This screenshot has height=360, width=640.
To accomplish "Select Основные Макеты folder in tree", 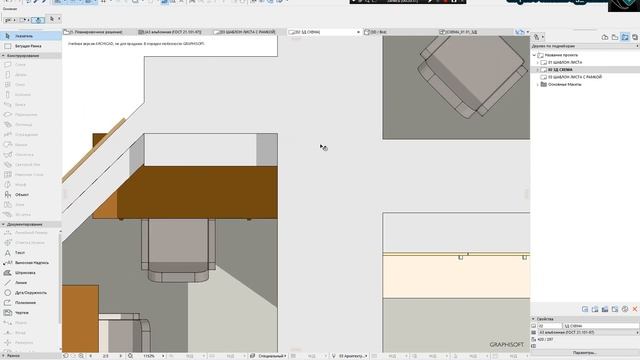I will tap(565, 84).
